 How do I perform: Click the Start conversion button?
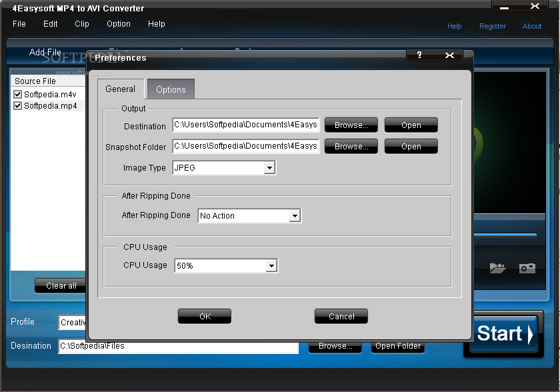[503, 333]
